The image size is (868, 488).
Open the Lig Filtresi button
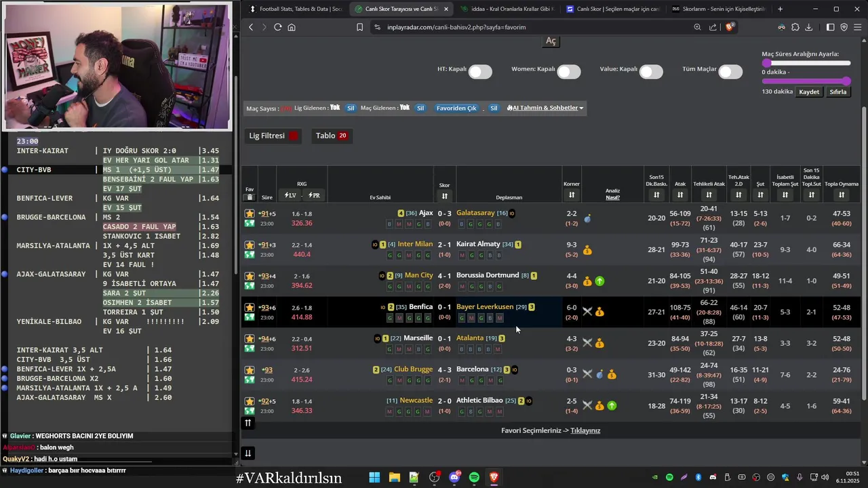273,136
